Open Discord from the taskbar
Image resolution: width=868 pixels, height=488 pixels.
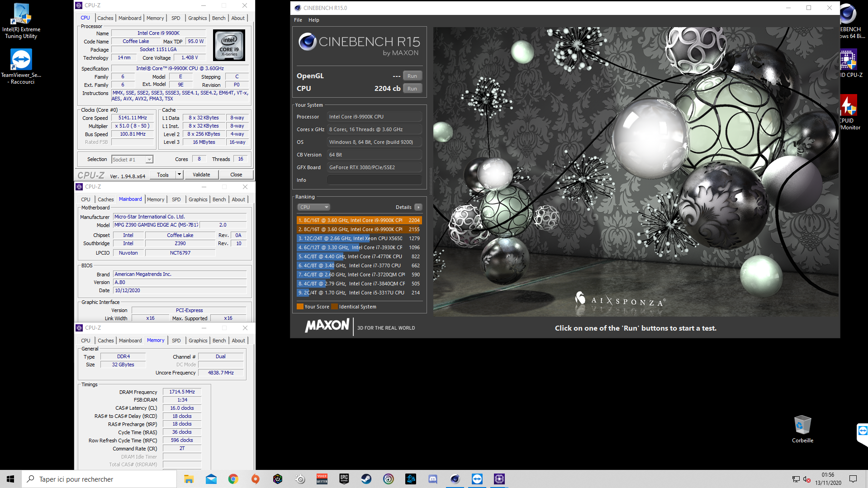click(x=433, y=479)
